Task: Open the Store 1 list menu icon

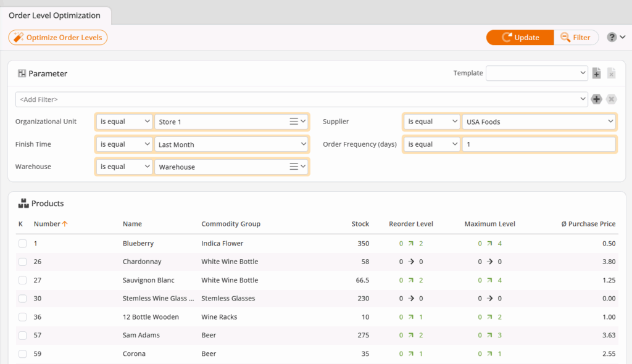Action: click(x=294, y=122)
